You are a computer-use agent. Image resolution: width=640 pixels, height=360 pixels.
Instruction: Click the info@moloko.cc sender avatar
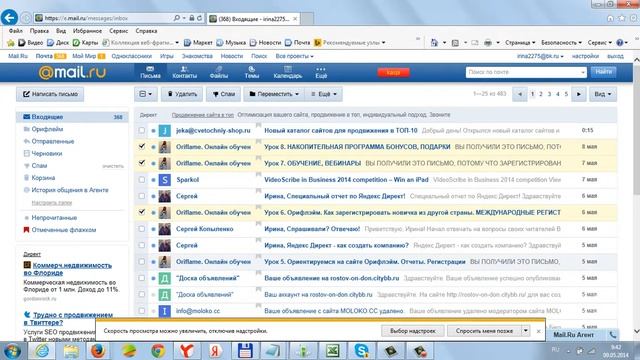164,311
